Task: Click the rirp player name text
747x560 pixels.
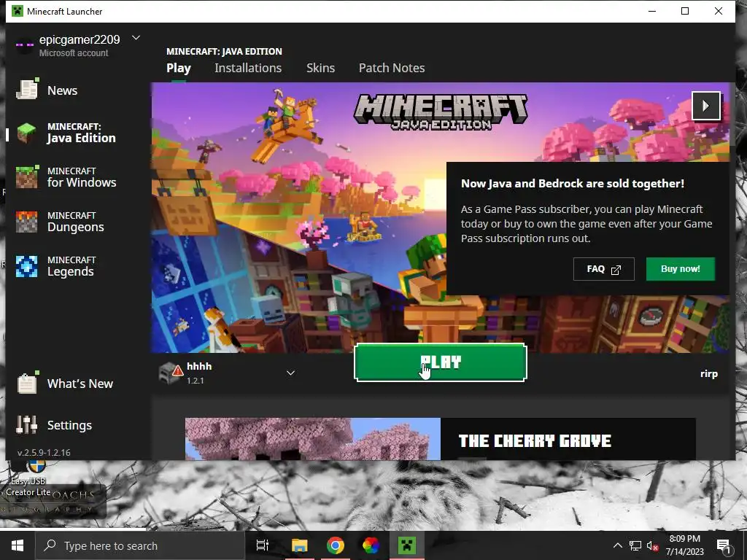Action: pos(709,374)
